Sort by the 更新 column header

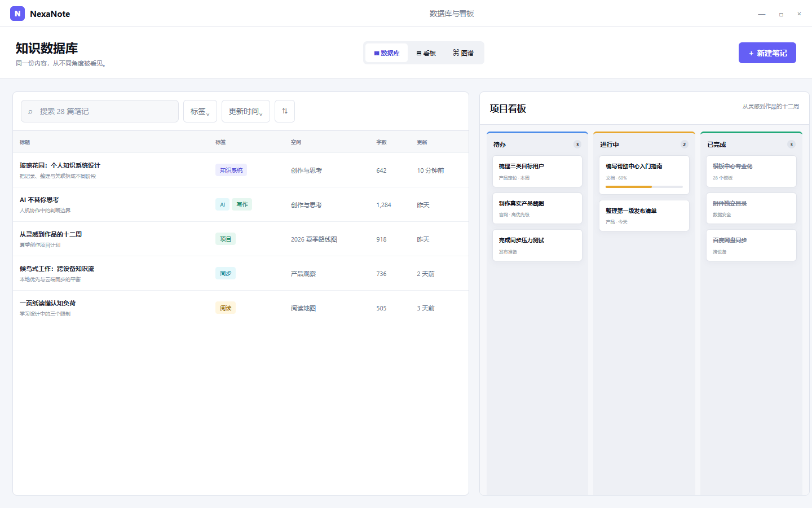[422, 142]
